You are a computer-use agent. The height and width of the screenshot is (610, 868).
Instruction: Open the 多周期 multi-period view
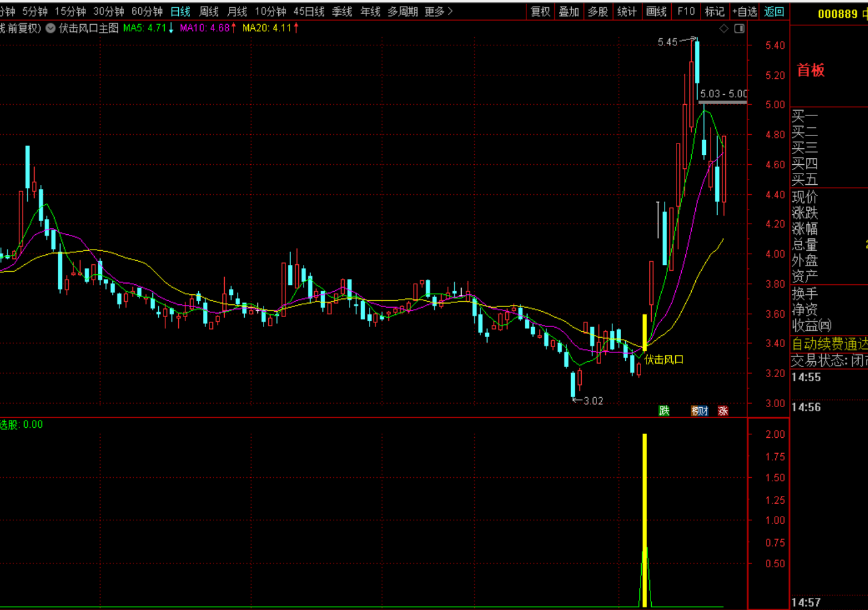tap(403, 11)
